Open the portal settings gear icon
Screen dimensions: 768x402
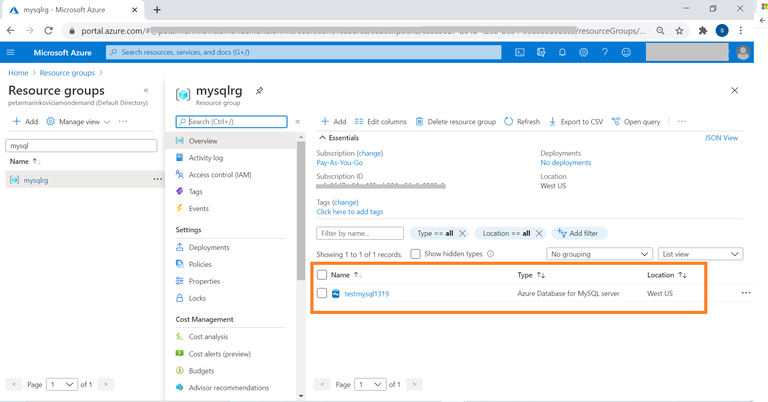[x=583, y=52]
